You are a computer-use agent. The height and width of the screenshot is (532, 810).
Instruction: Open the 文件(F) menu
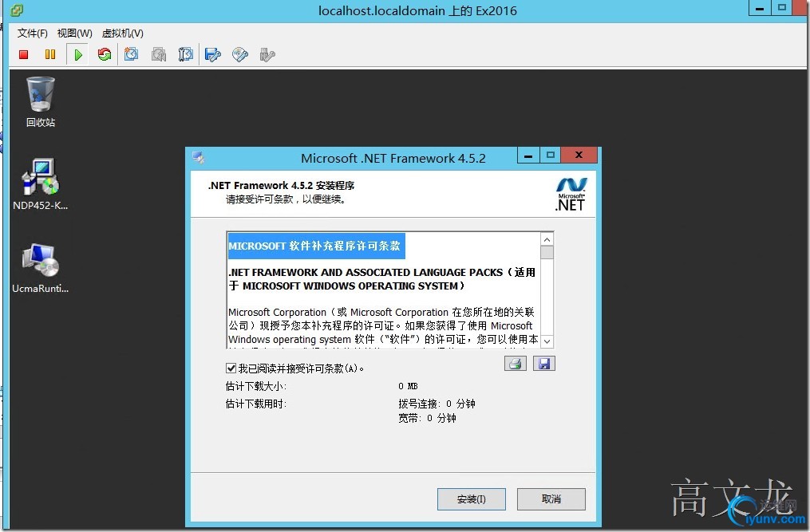pyautogui.click(x=33, y=33)
